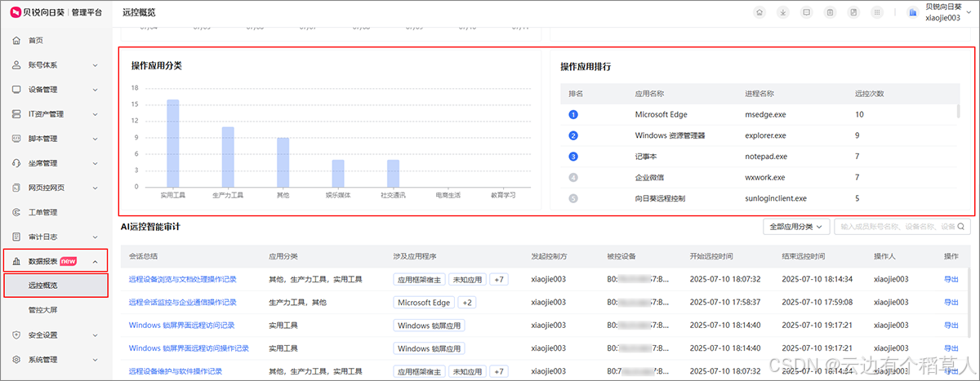Click the 数据报表 chart icon
Viewport: 980px width, 381px height.
16,261
